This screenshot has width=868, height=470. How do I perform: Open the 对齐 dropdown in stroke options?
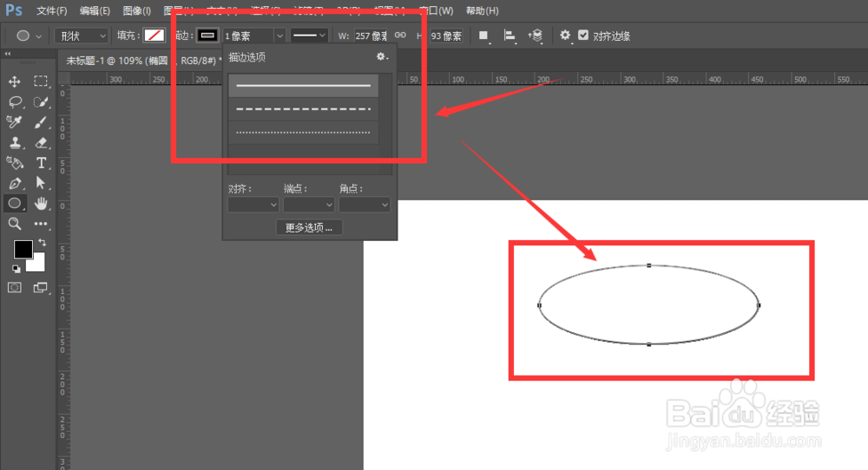[x=253, y=205]
